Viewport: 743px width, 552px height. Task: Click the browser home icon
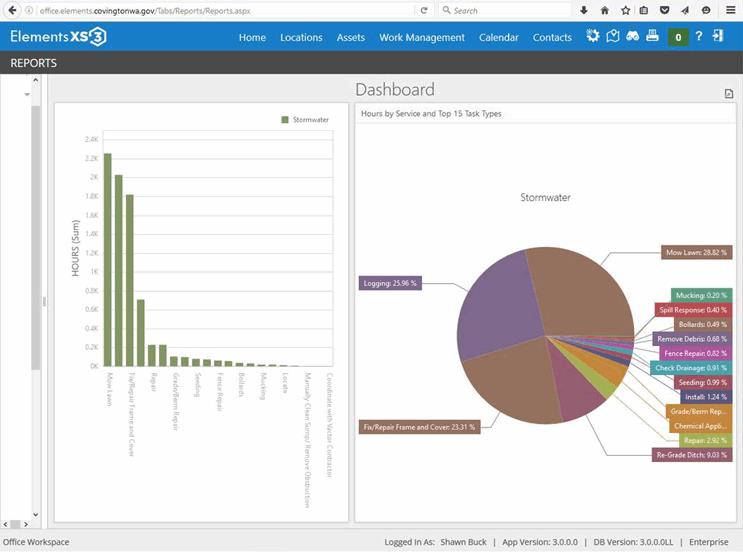604,10
